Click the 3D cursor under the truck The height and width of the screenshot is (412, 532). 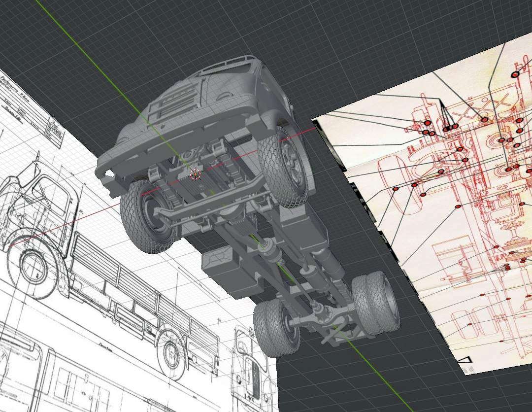196,174
